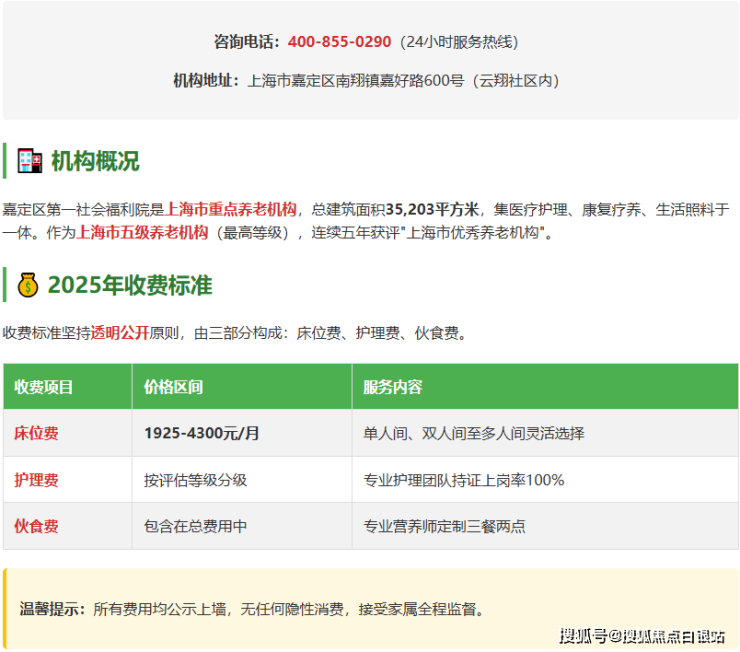Click the money bag icon beside 2025年收费标准
Image resolution: width=740 pixels, height=652 pixels.
[28, 285]
